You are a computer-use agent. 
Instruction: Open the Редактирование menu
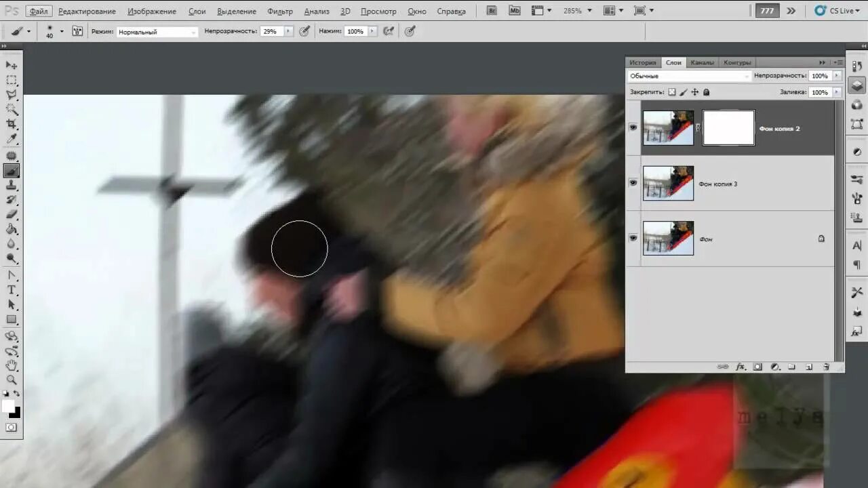point(87,12)
